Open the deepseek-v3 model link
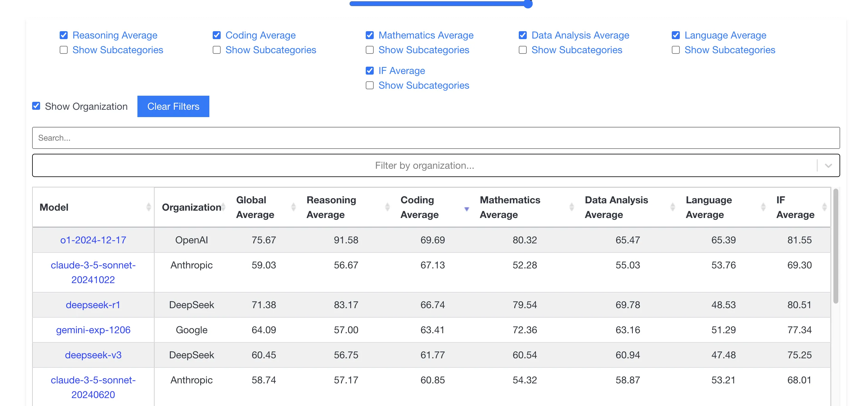 pyautogui.click(x=93, y=355)
